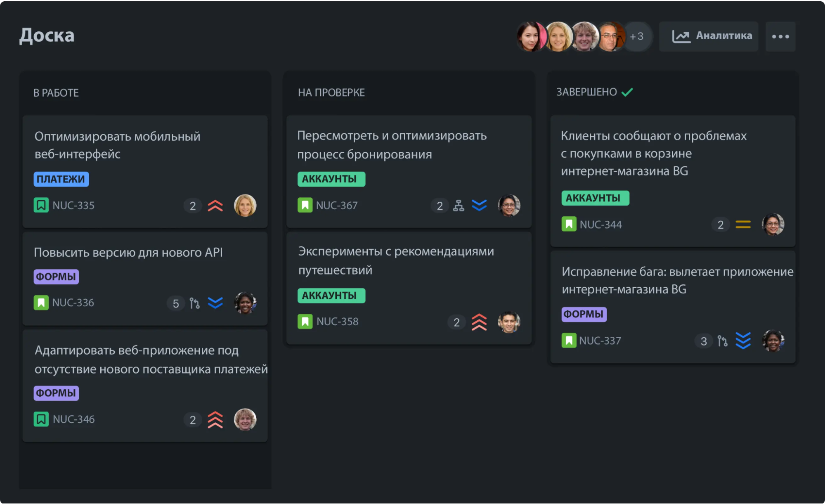Open the NUC-367 issue key link
The width and height of the screenshot is (825, 504).
(x=337, y=206)
